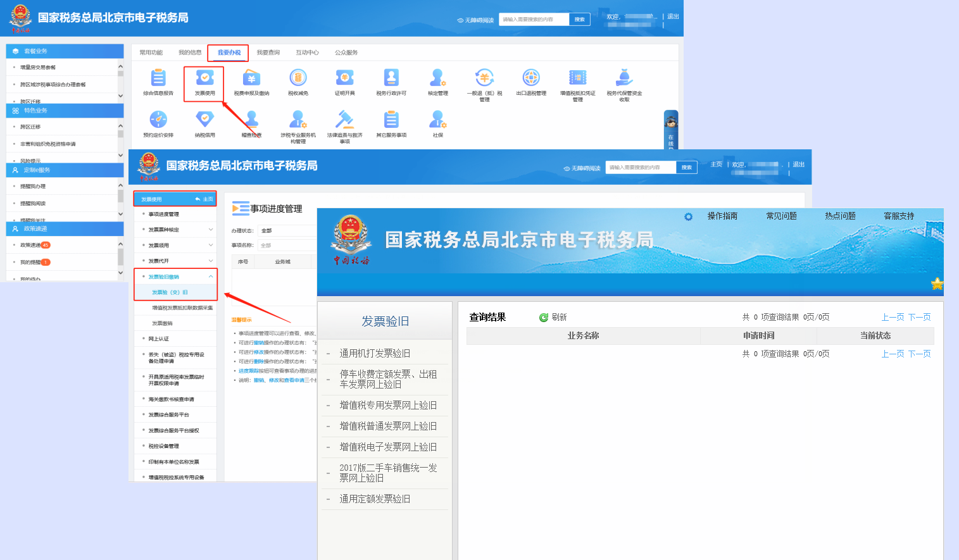The image size is (959, 560).
Task: Switch to the 常用功能 tab
Action: pos(151,53)
